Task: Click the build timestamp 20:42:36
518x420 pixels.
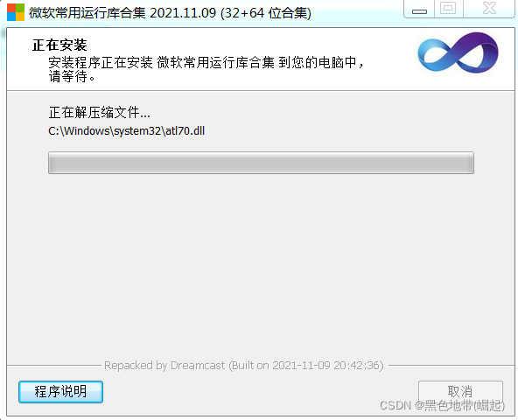Action: tap(357, 366)
